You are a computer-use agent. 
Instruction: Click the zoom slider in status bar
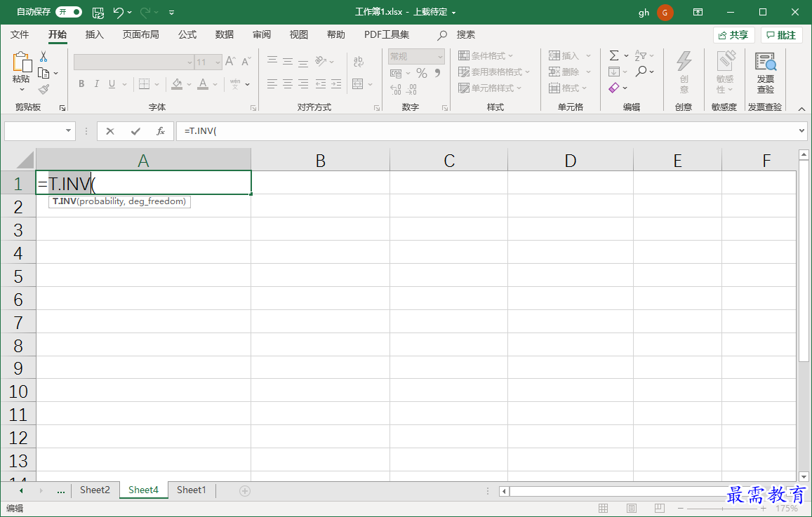pyautogui.click(x=722, y=509)
